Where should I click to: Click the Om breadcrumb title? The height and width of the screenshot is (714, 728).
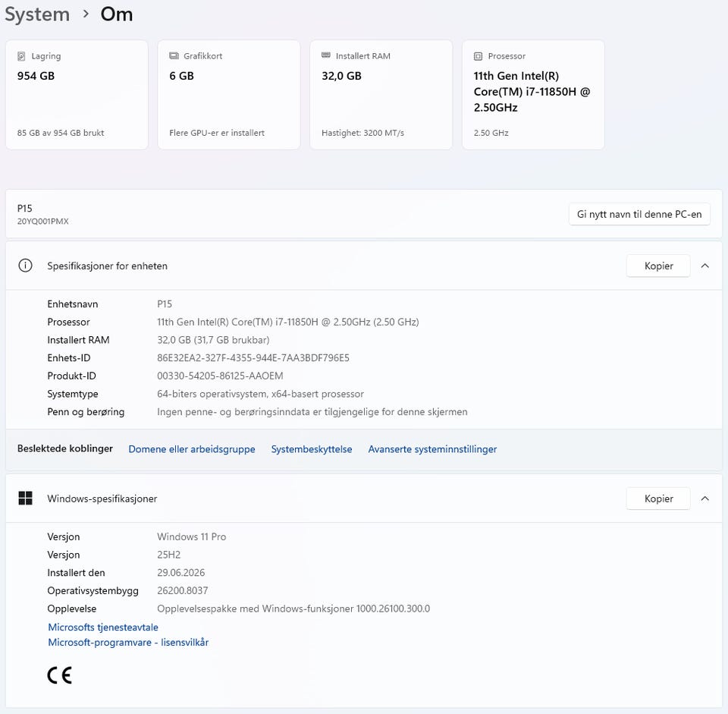(117, 14)
